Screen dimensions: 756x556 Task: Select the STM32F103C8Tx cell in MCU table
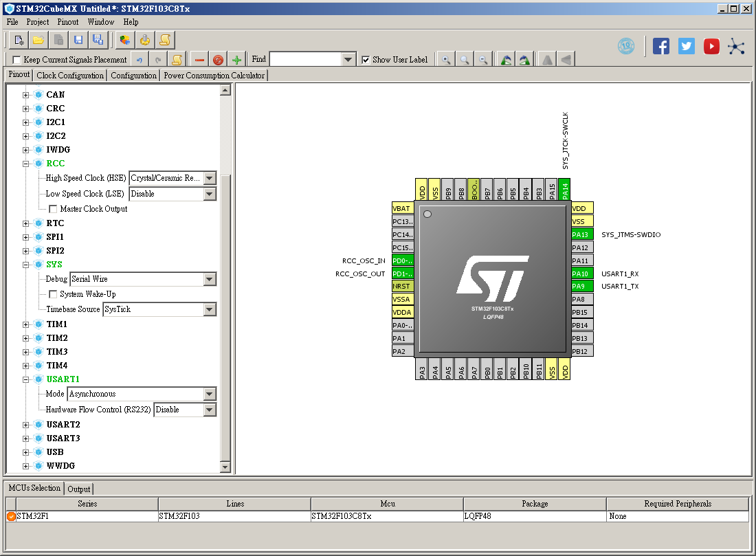[387, 516]
